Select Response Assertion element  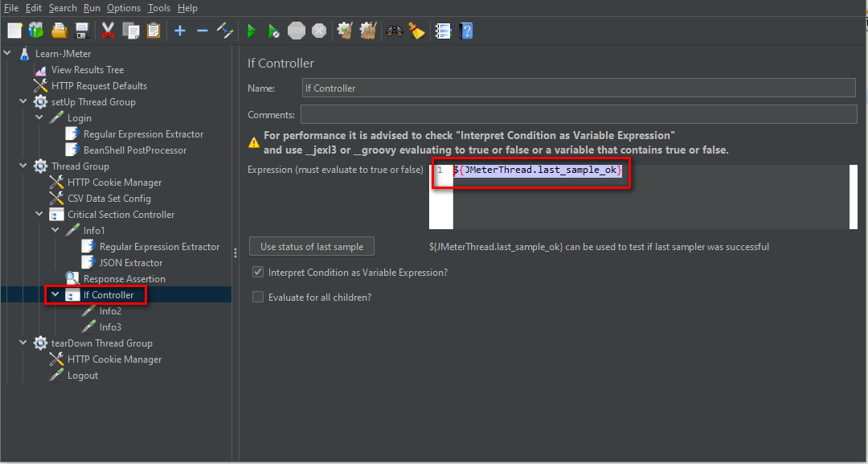[x=125, y=278]
